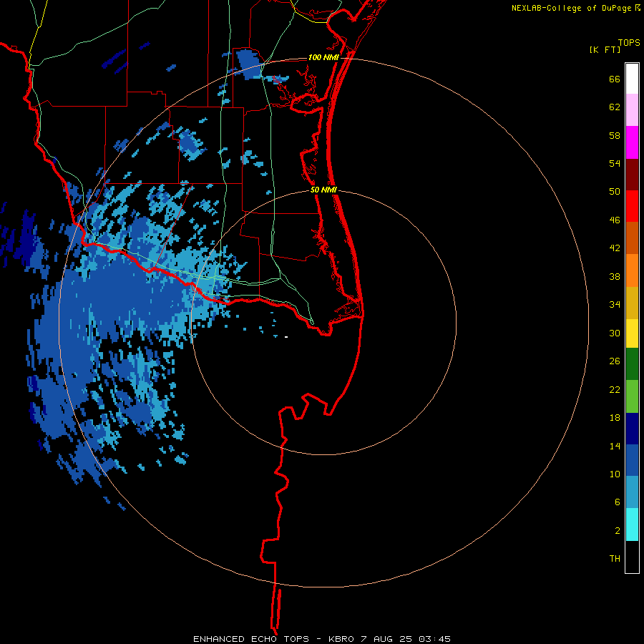Click the cyan 2 kft legend swatch
The height and width of the screenshot is (644, 644).
(632, 525)
